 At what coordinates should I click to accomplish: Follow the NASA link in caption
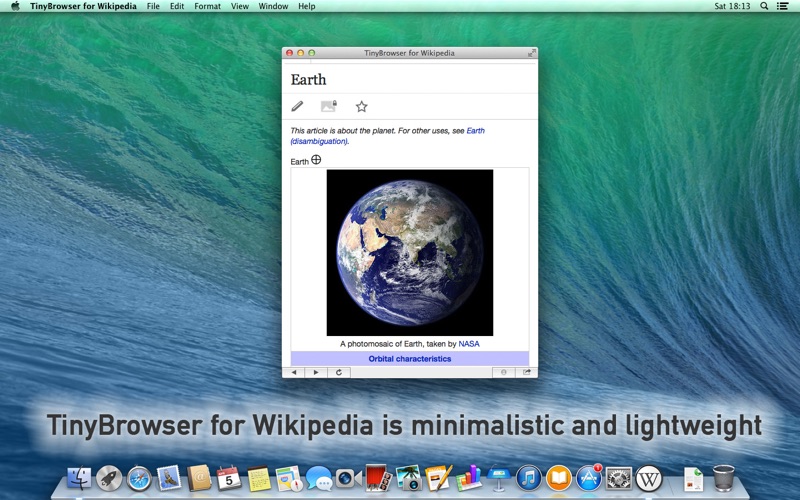pos(469,344)
